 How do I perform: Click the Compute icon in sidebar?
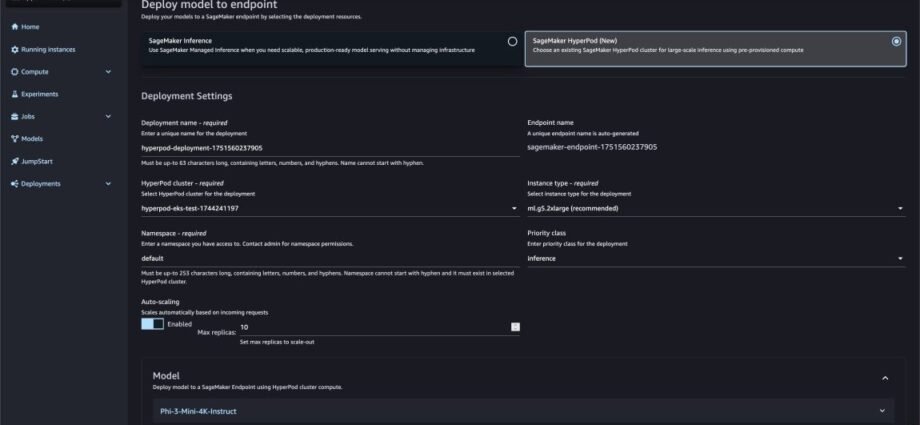[x=15, y=72]
